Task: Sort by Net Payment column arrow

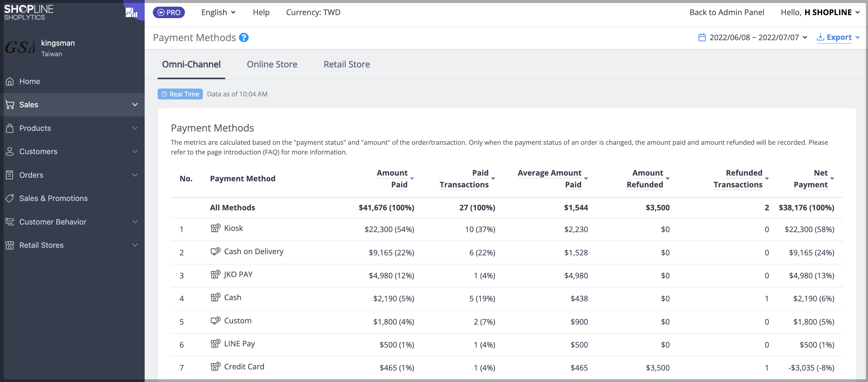Action: (x=832, y=179)
